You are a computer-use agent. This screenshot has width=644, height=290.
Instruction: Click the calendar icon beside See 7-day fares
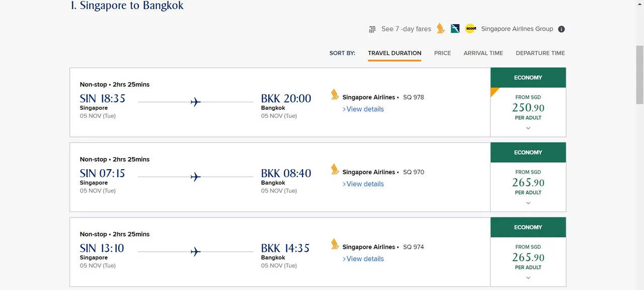click(x=372, y=29)
